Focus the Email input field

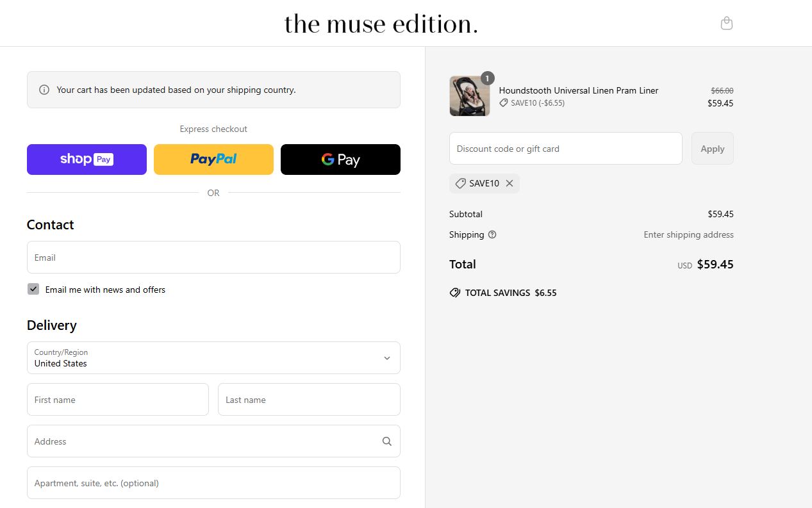(x=213, y=258)
